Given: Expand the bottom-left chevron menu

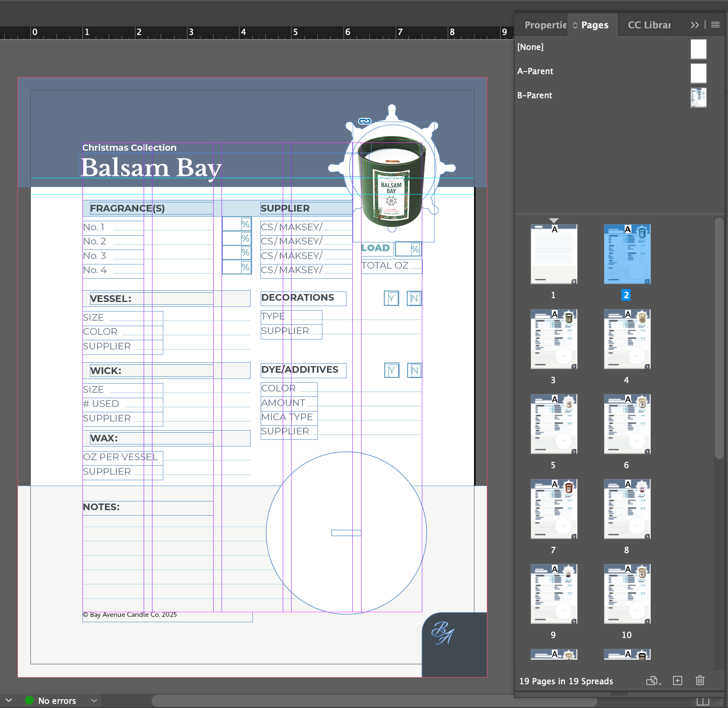Looking at the screenshot, I should 8,701.
